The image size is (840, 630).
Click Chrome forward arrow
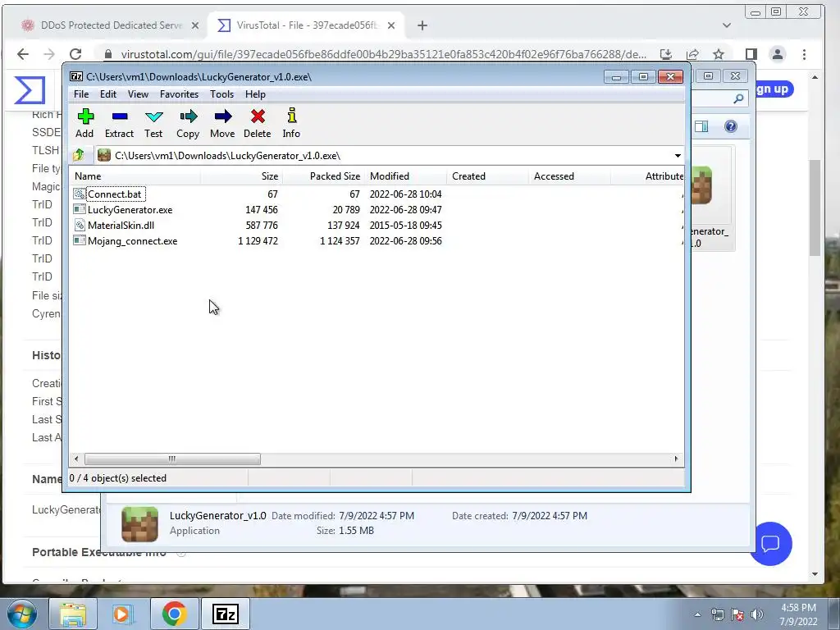click(48, 54)
